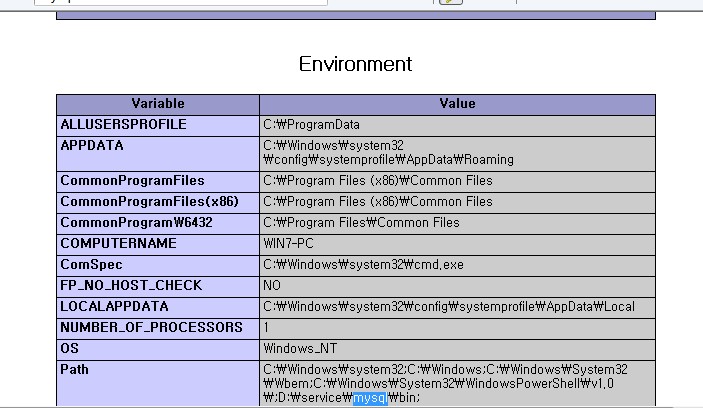The height and width of the screenshot is (408, 703).
Task: Select the FP_NO_HOST_CHECK variable cell
Action: click(131, 286)
